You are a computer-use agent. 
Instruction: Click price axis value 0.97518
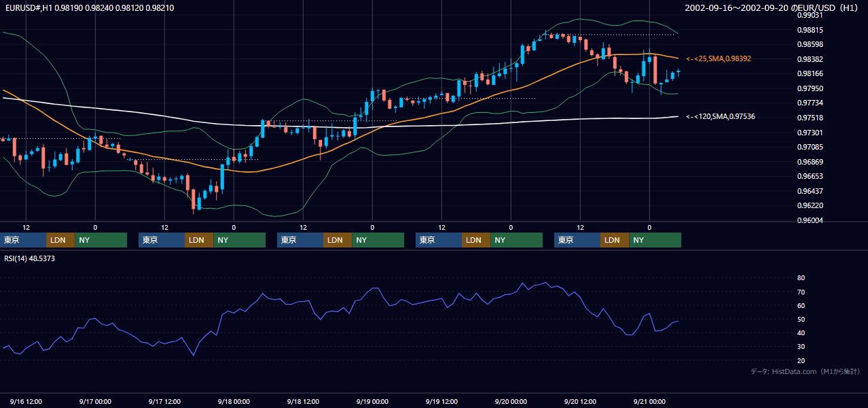click(810, 118)
